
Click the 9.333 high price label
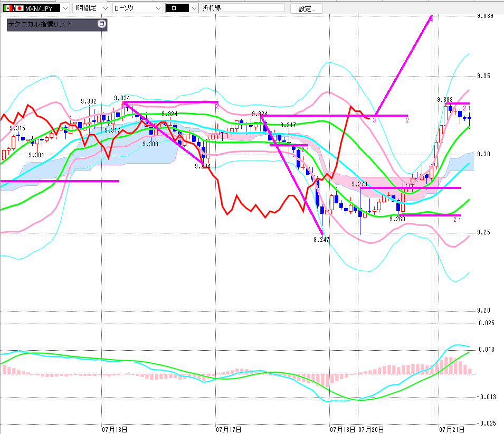tap(445, 100)
